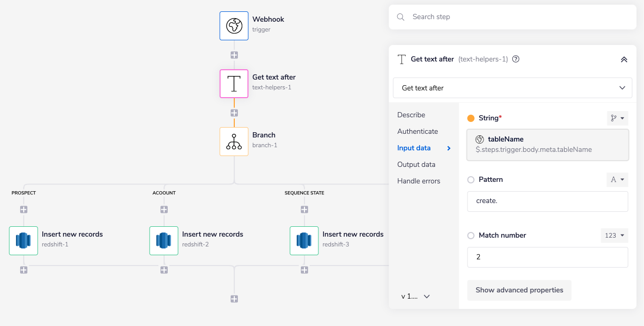Add step below the Webhook trigger
Viewport: 644px width, 326px height.
[x=234, y=55]
